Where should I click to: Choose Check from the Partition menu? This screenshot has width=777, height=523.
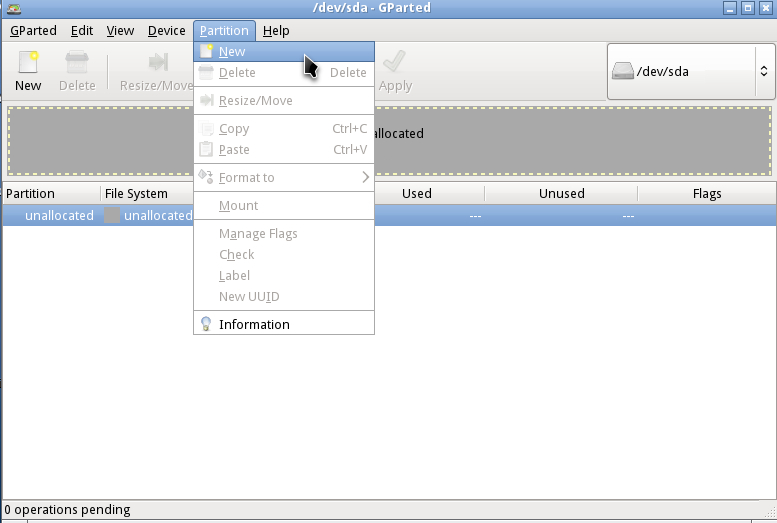284,254
